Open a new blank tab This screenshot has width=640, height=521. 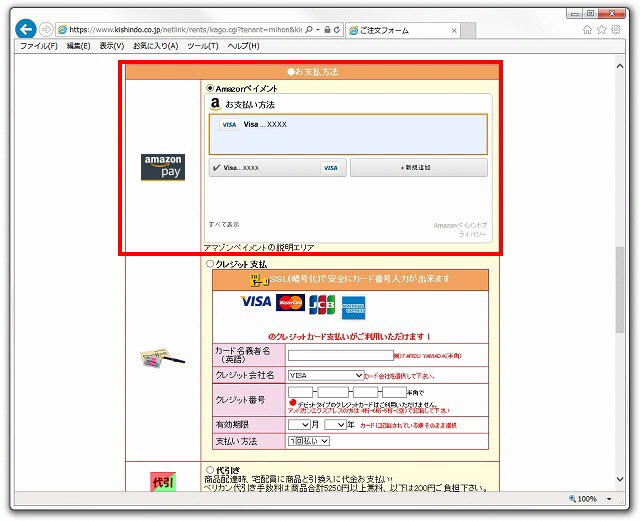[x=469, y=30]
